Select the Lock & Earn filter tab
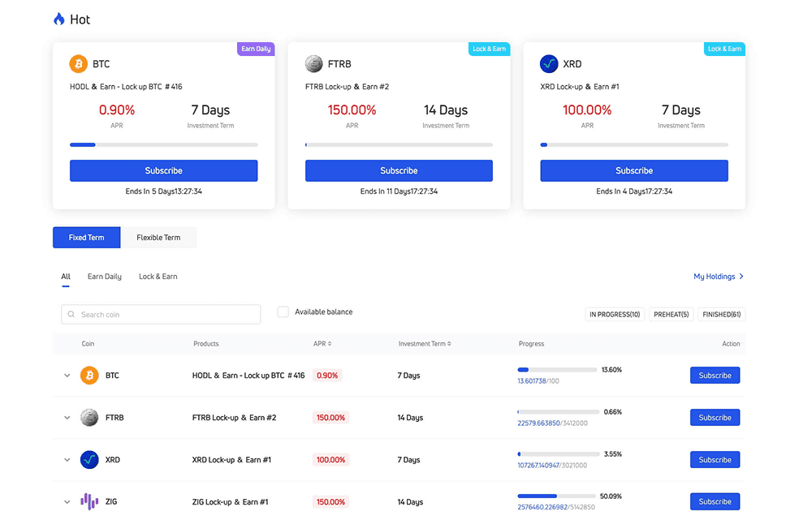 click(158, 277)
